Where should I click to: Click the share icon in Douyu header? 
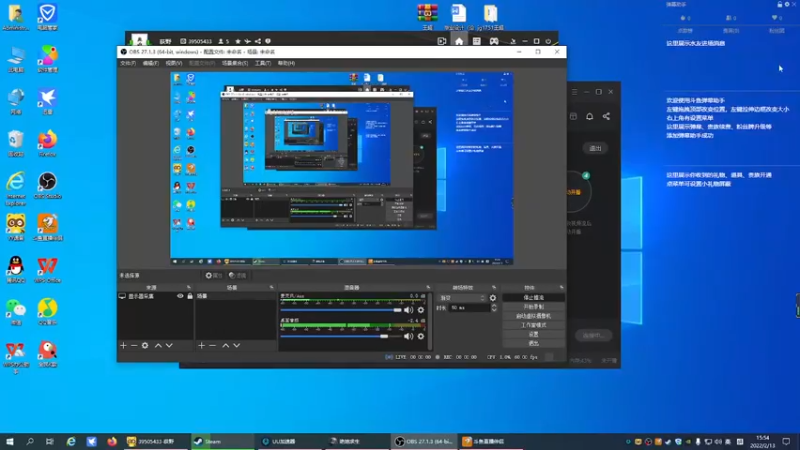[258, 41]
